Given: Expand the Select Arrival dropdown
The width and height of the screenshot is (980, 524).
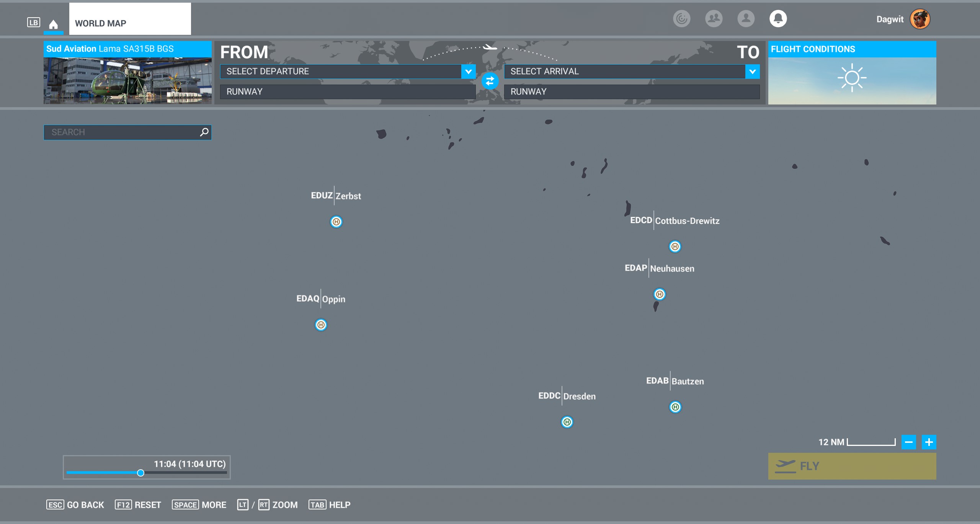Looking at the screenshot, I should click(752, 71).
